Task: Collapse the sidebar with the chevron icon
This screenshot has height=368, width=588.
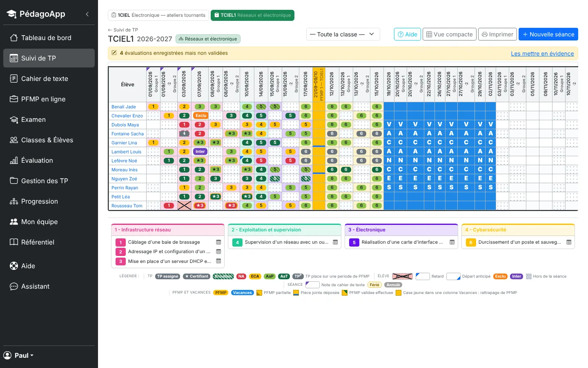Action: (x=87, y=14)
